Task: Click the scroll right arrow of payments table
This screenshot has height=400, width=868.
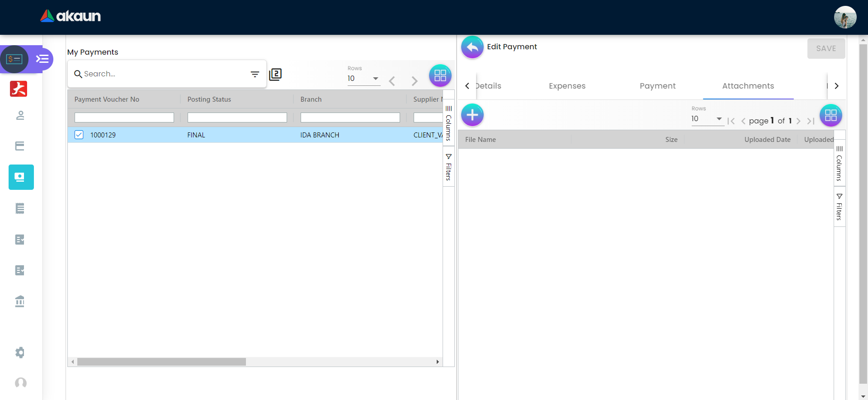Action: pyautogui.click(x=438, y=362)
